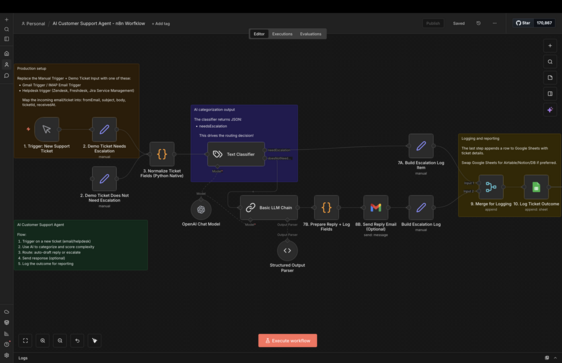Select the green AI Customer Support Agent sticky note title
Image resolution: width=562 pixels, height=363 pixels.
point(41,225)
